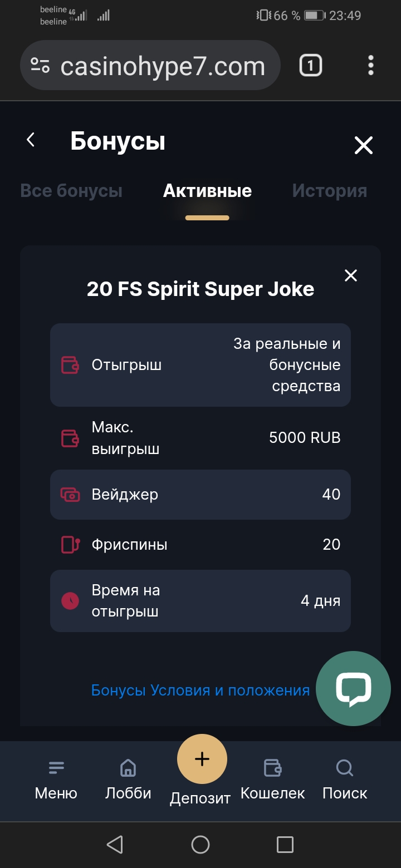Switch to the История tab
Image resolution: width=401 pixels, height=868 pixels.
point(329,191)
